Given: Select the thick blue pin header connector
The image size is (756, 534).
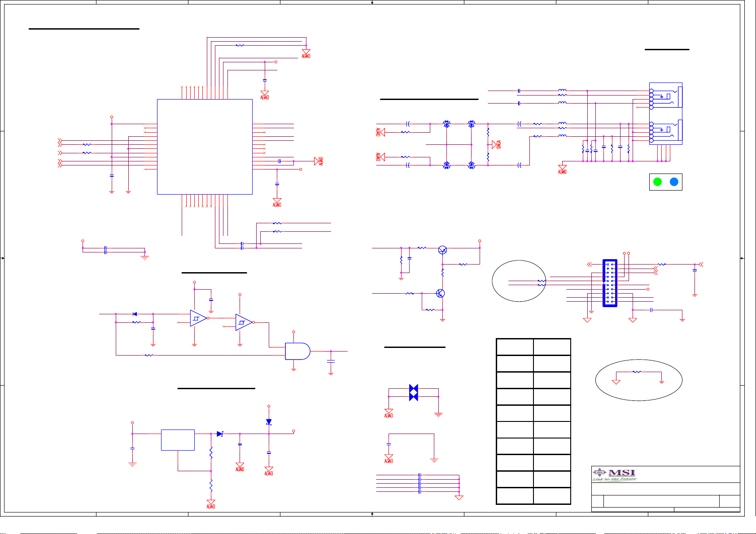Looking at the screenshot, I should 610,283.
